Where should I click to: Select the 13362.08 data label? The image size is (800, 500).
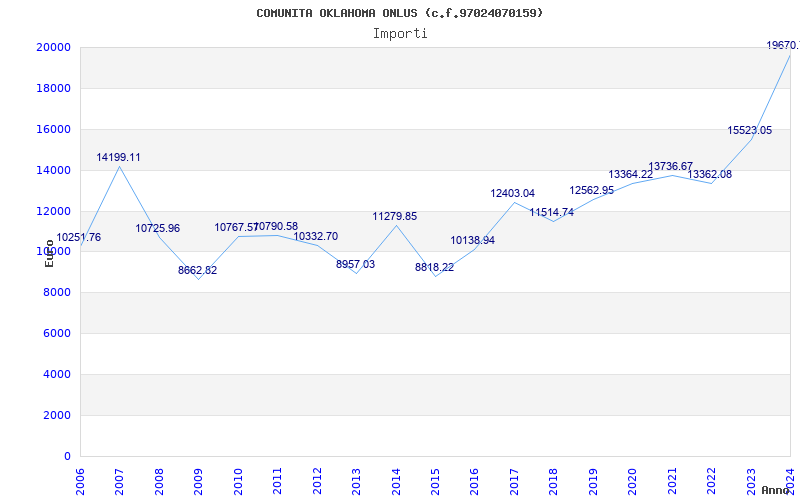(x=710, y=174)
